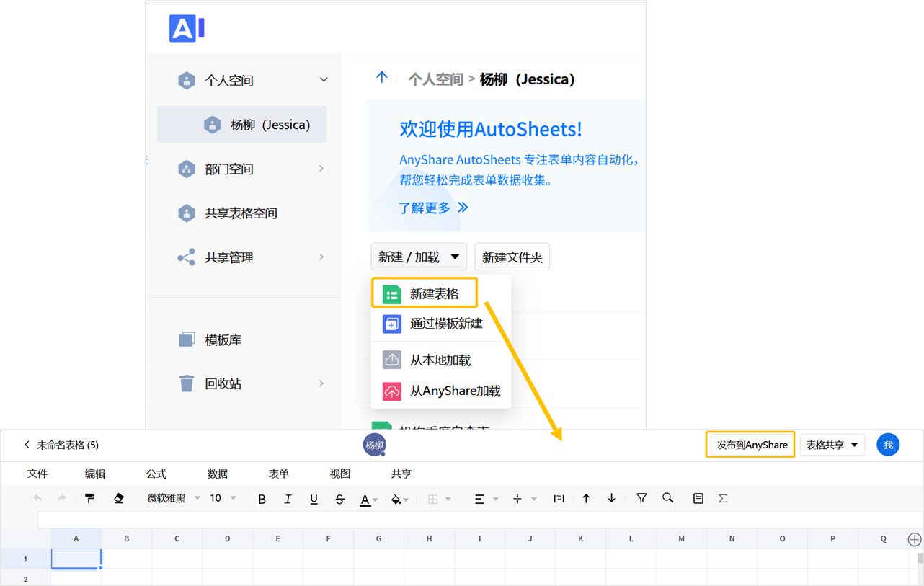Click the 回收站 trash bin icon
Screen dimensions: 924x586
pyautogui.click(x=187, y=383)
